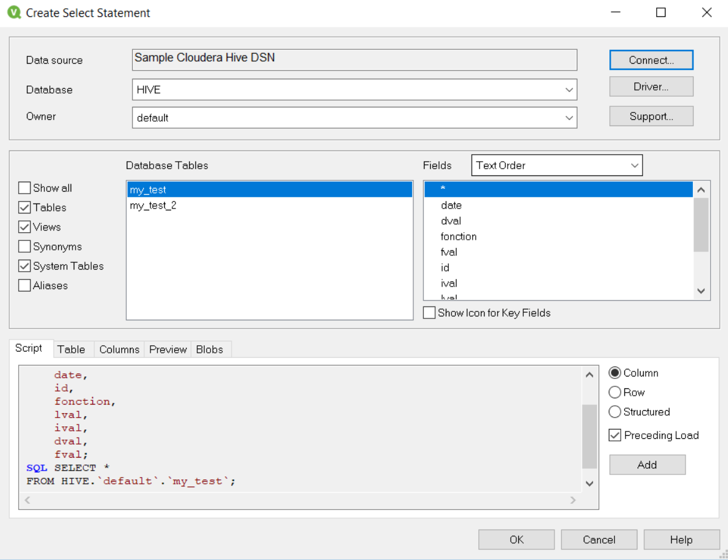Screen dimensions: 728x560
Task: Select the id field in Fields list
Action: (559, 267)
